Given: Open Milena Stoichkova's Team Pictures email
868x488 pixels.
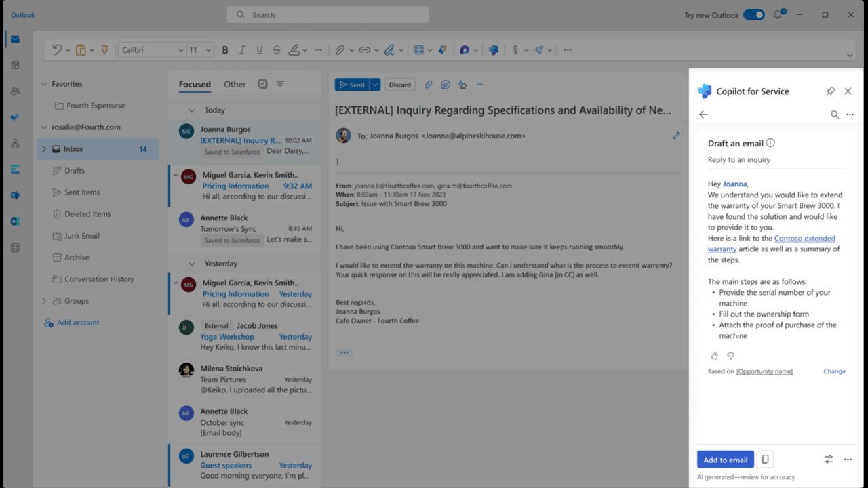Looking at the screenshot, I should click(245, 380).
